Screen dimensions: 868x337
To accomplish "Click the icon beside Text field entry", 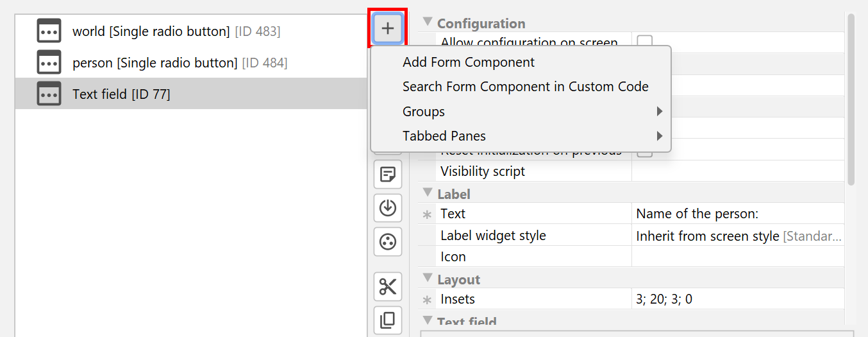I will (49, 94).
